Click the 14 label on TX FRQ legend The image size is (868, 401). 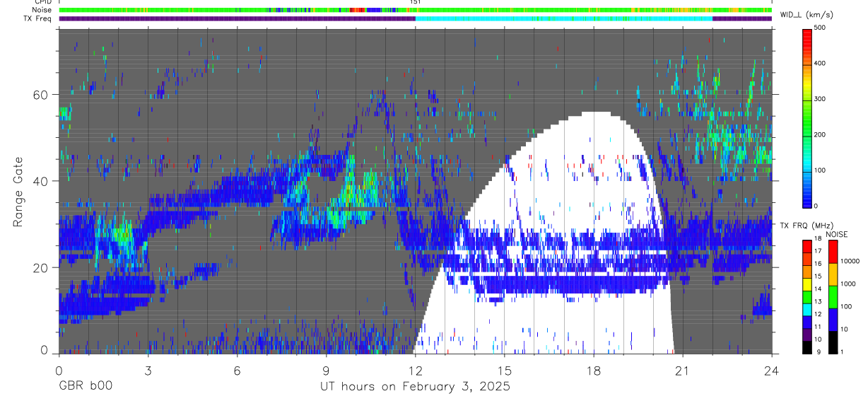pyautogui.click(x=819, y=289)
